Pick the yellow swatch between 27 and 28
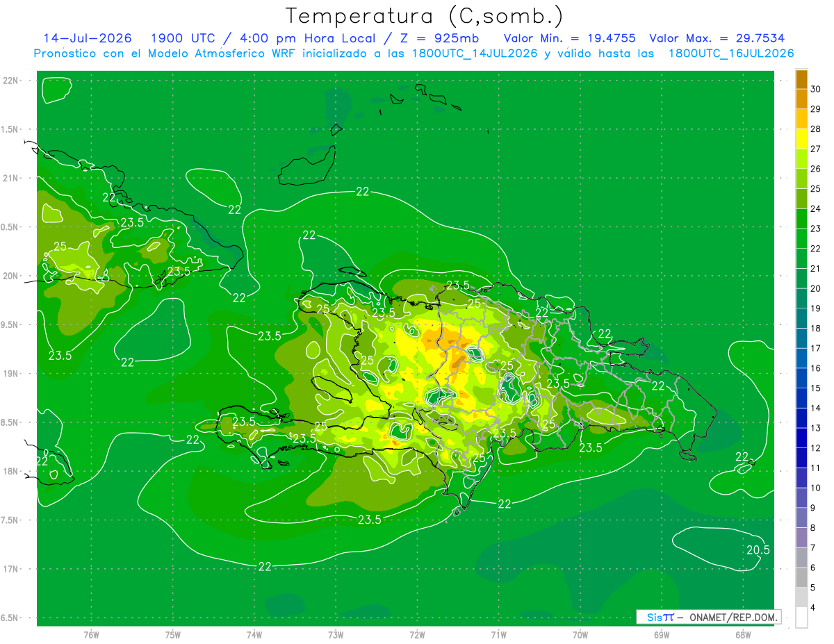This screenshot has height=644, width=834. coord(801,139)
